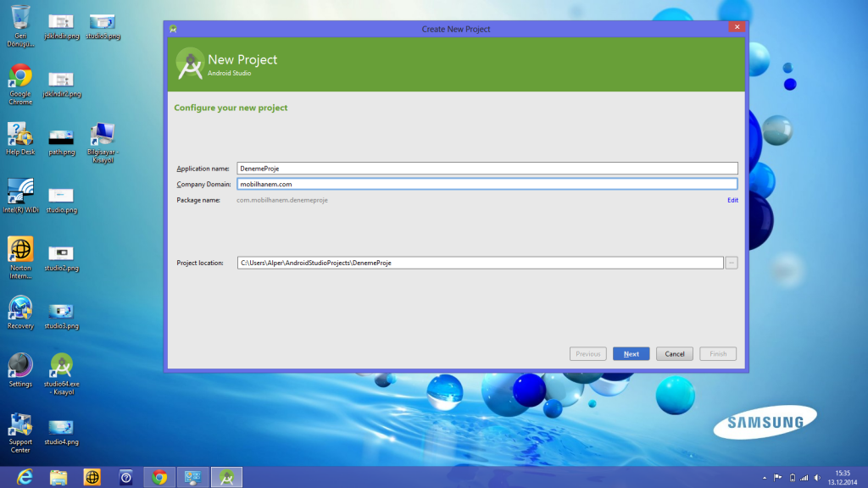This screenshot has width=868, height=488.
Task: Select the studio4.png file thumbnail on desktop
Action: pyautogui.click(x=61, y=427)
